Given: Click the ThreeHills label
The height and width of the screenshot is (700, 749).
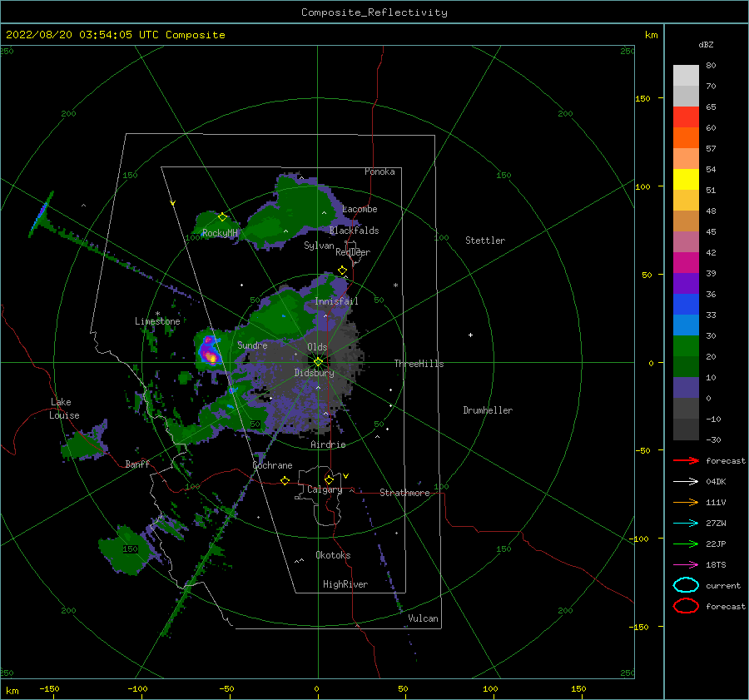Looking at the screenshot, I should pyautogui.click(x=419, y=364).
